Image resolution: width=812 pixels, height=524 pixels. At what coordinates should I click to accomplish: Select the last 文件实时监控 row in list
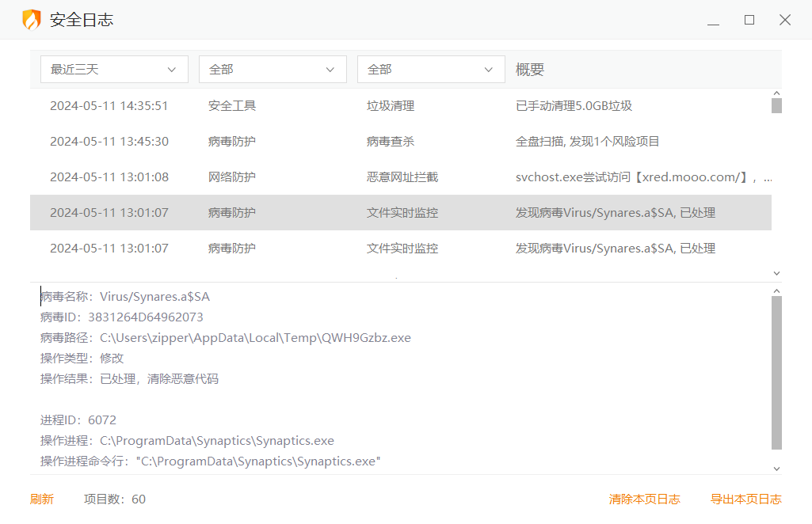[400, 249]
